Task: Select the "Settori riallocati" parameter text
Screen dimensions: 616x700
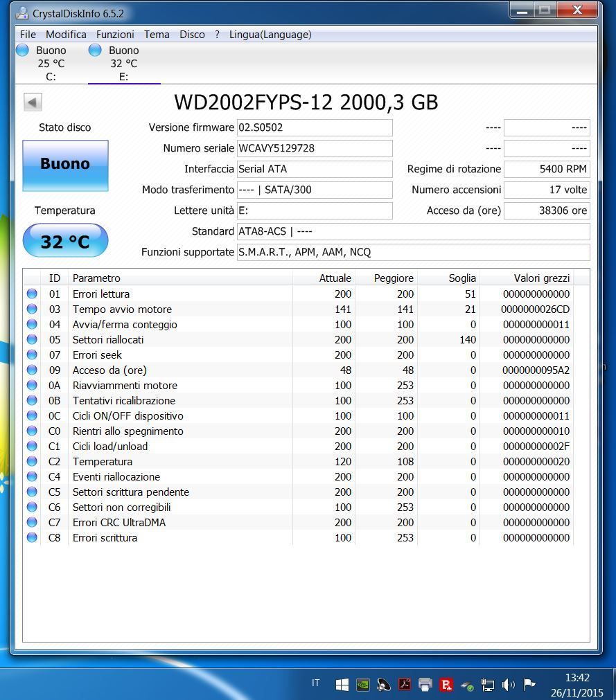Action: [x=108, y=340]
